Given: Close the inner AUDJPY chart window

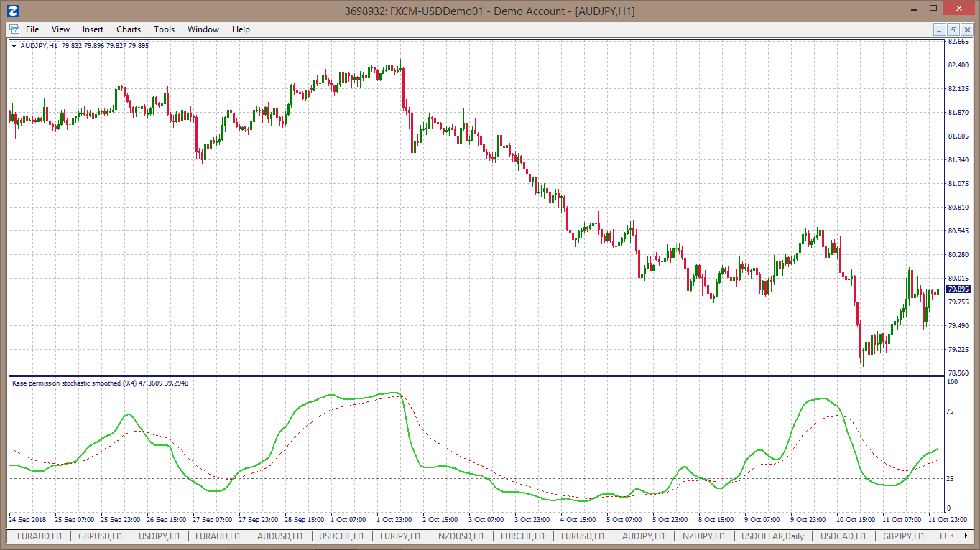Looking at the screenshot, I should coord(967,29).
